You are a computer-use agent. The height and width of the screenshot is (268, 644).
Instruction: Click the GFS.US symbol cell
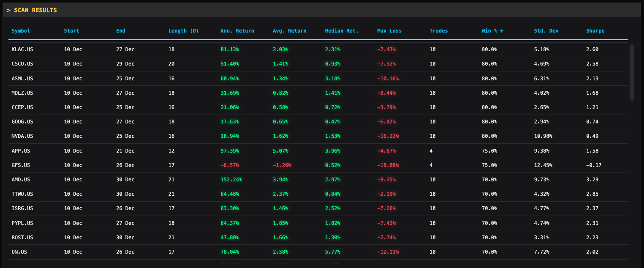[x=21, y=165]
